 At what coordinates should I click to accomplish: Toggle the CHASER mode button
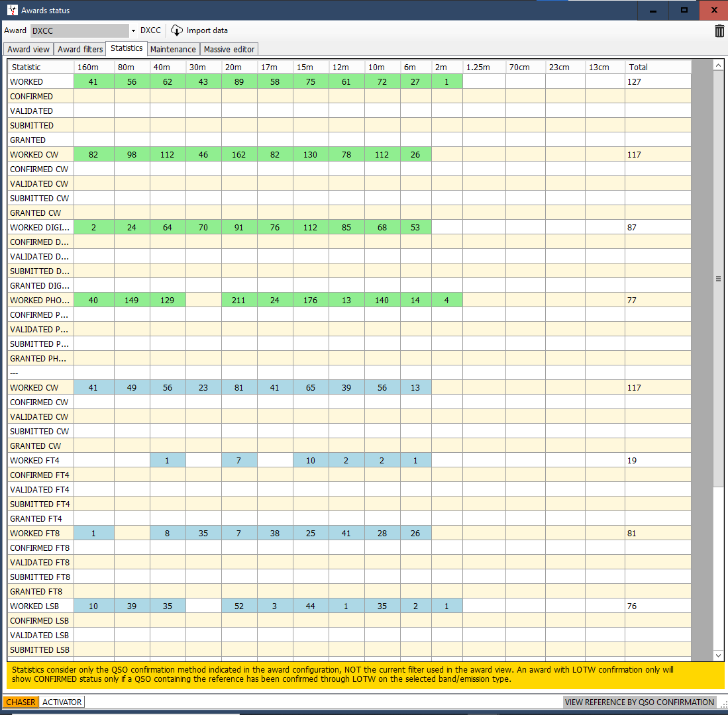(21, 702)
